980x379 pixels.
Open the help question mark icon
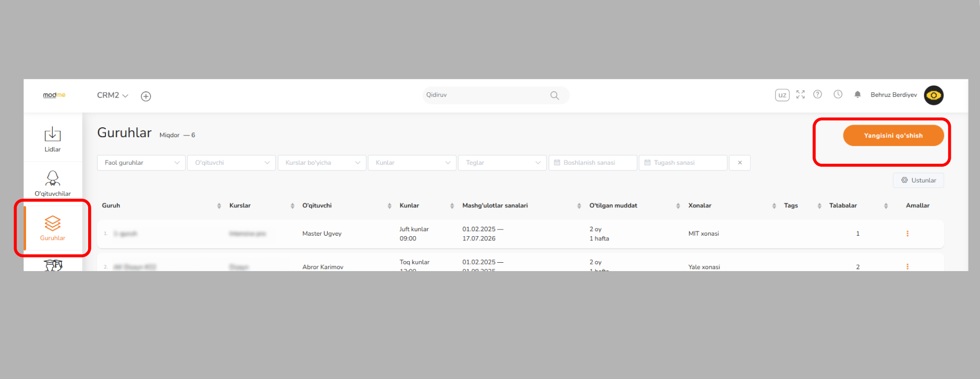tap(817, 94)
